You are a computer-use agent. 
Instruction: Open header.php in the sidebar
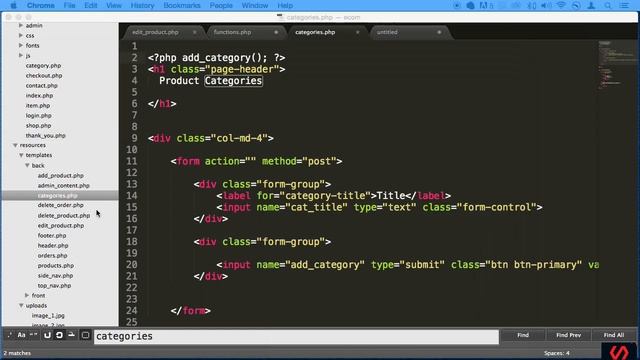click(x=53, y=245)
